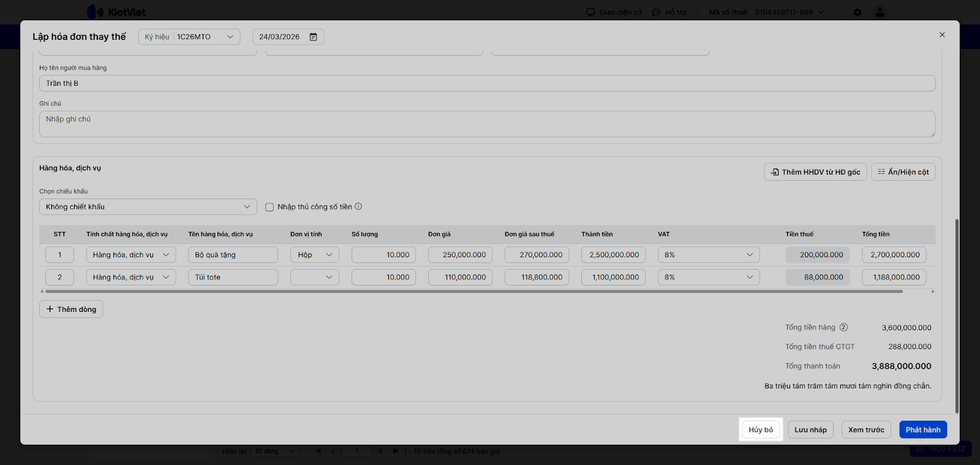Open the calendar date picker icon
The image size is (980, 465).
pos(314,37)
